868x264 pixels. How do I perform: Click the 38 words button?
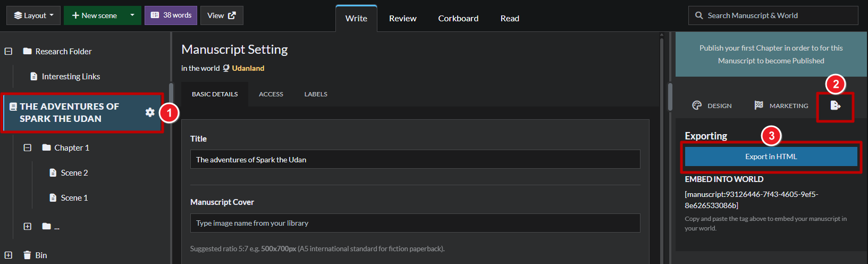[171, 15]
